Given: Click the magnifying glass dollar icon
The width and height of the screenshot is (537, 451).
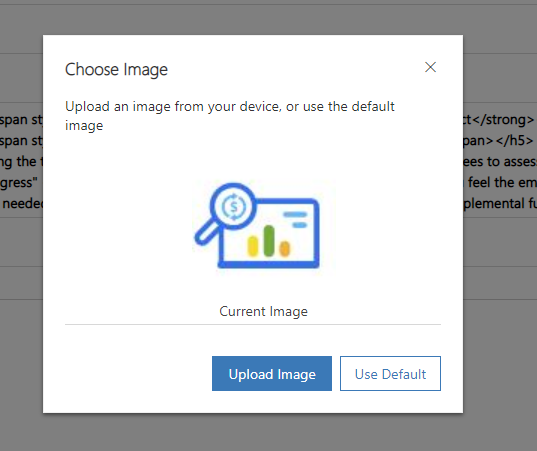Looking at the screenshot, I should coord(233,206).
